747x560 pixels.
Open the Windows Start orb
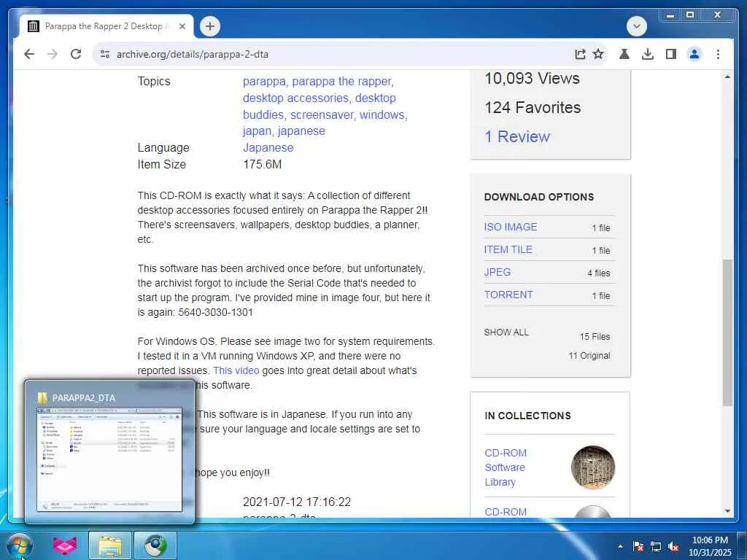click(20, 545)
